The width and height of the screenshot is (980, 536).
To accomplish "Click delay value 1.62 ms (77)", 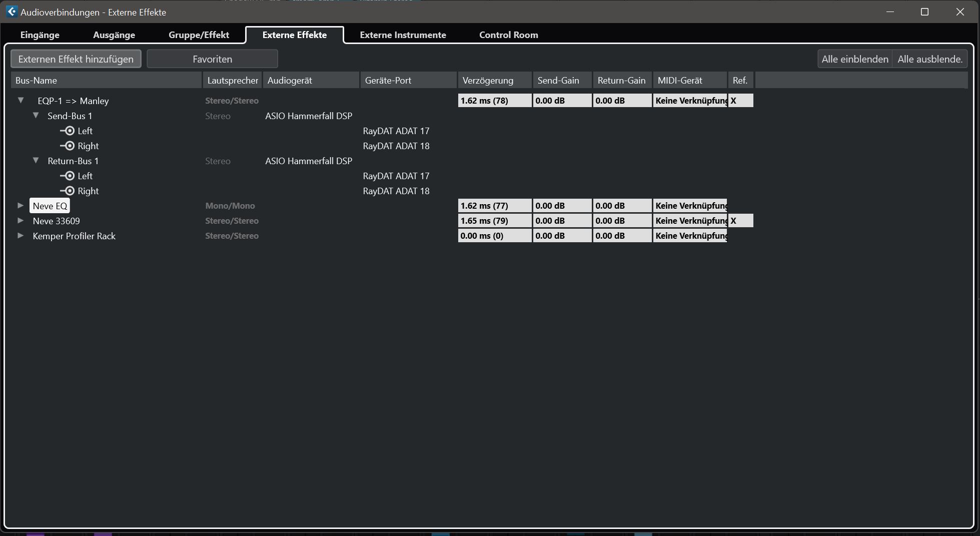I will coord(495,206).
